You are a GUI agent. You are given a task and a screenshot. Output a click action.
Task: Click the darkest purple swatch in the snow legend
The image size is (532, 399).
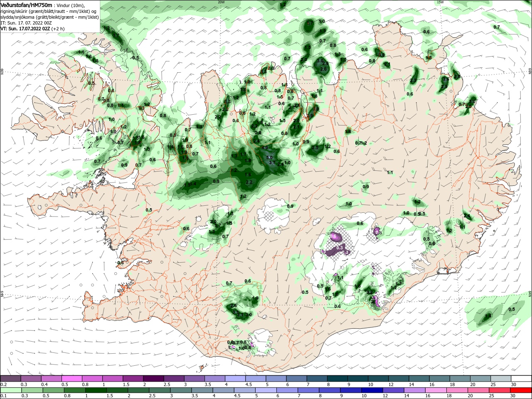point(153,379)
